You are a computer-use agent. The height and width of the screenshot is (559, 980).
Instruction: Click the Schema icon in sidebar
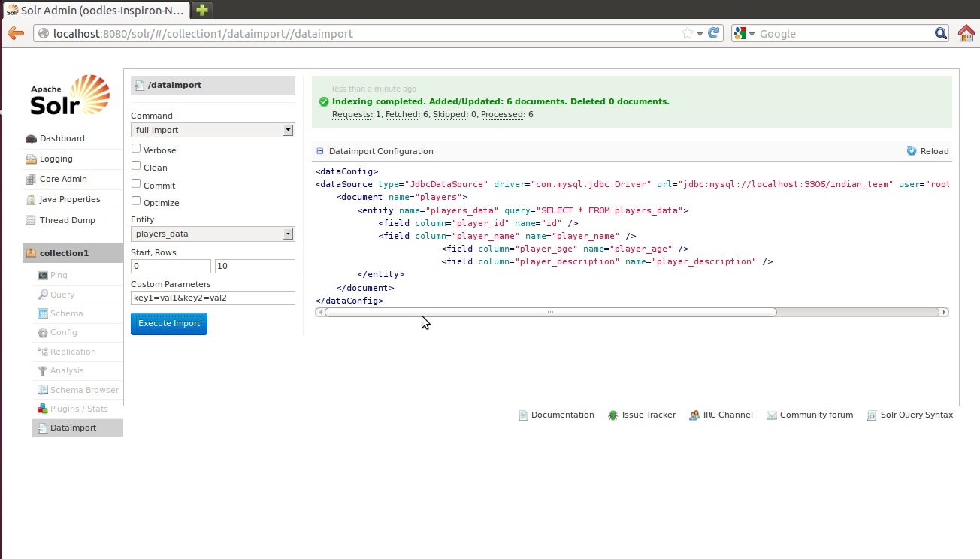pyautogui.click(x=43, y=314)
